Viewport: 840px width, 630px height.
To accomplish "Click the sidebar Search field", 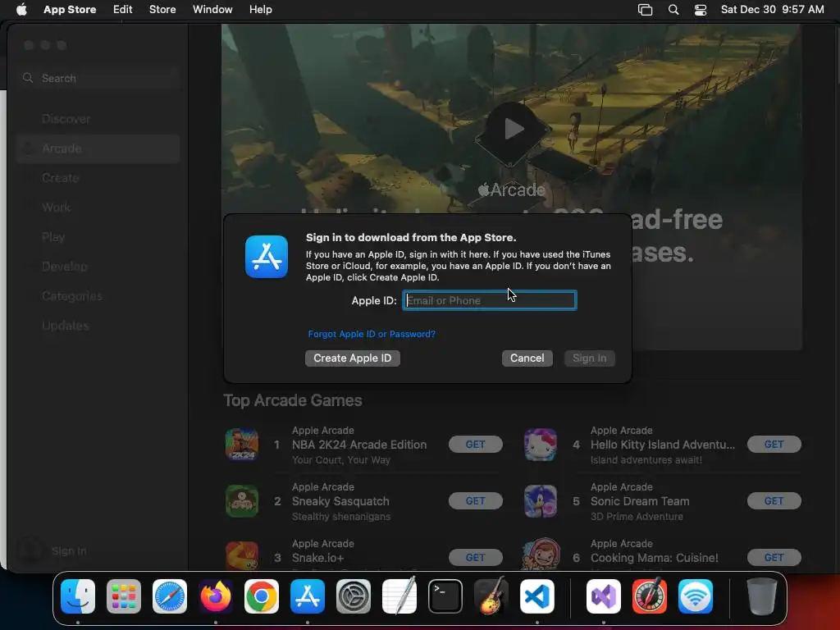I will 98,78.
